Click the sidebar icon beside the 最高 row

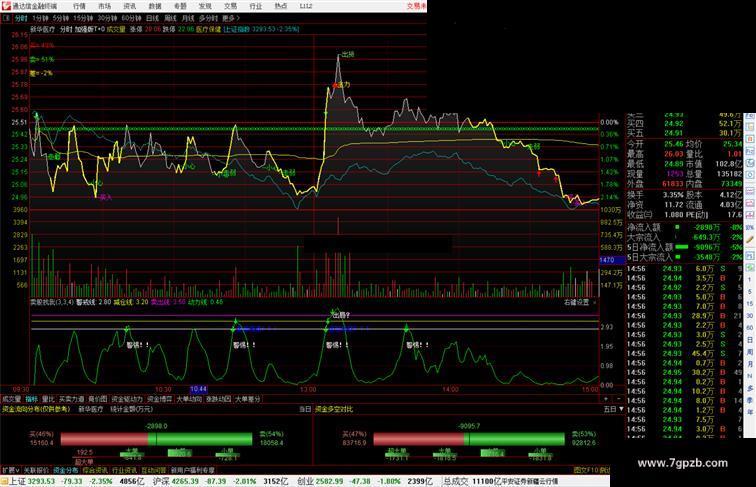pyautogui.click(x=750, y=163)
